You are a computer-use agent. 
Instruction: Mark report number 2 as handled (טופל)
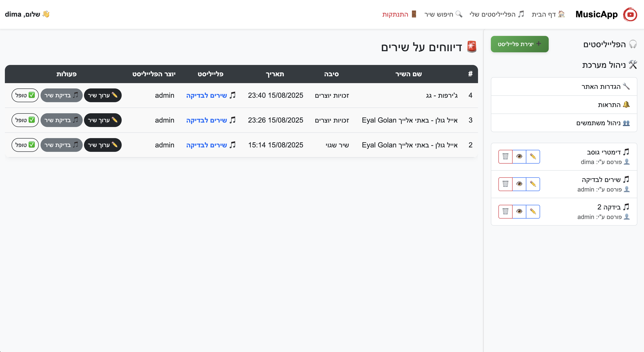click(25, 145)
